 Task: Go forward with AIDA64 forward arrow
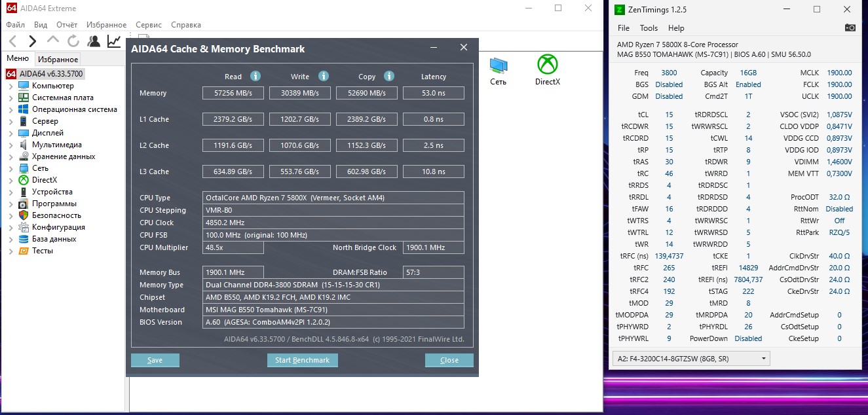coord(32,41)
